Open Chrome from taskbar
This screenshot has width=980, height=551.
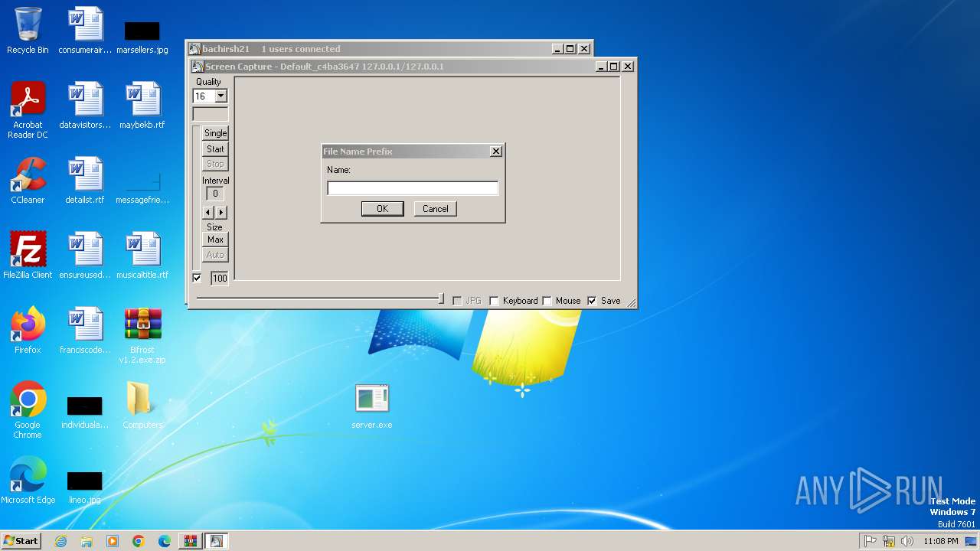coord(139,541)
